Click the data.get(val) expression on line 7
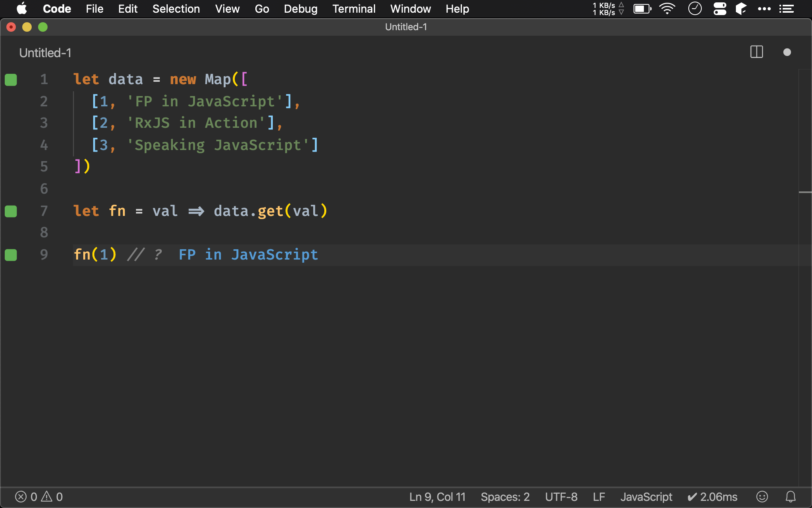 (x=271, y=211)
